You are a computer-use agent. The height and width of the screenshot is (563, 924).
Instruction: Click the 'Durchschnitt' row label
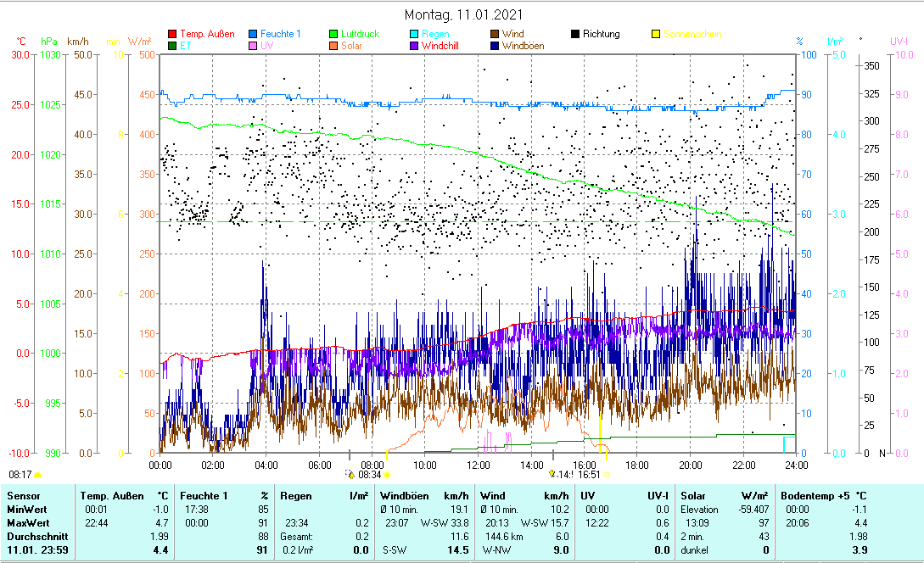click(37, 537)
